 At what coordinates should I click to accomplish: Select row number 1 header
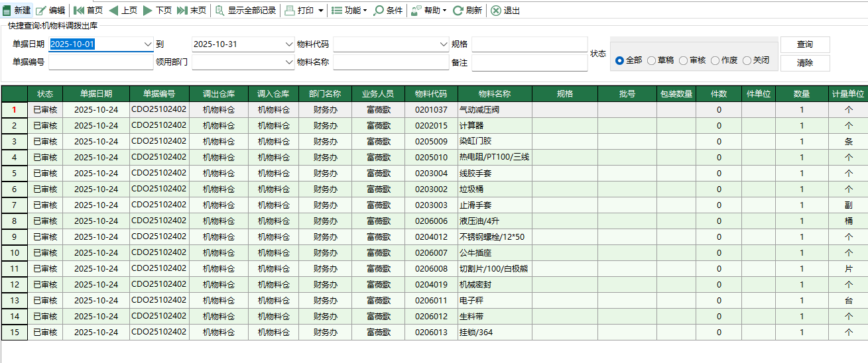pyautogui.click(x=14, y=110)
